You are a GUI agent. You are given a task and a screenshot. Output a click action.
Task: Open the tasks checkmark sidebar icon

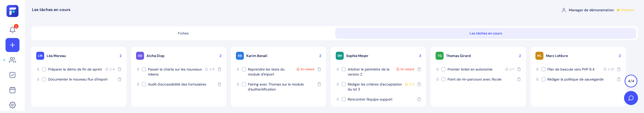point(12,75)
